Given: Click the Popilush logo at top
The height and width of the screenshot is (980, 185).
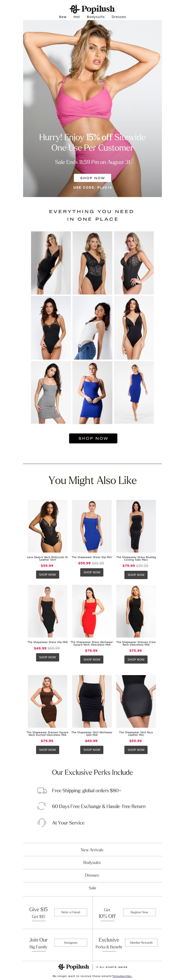Looking at the screenshot, I should point(92,9).
